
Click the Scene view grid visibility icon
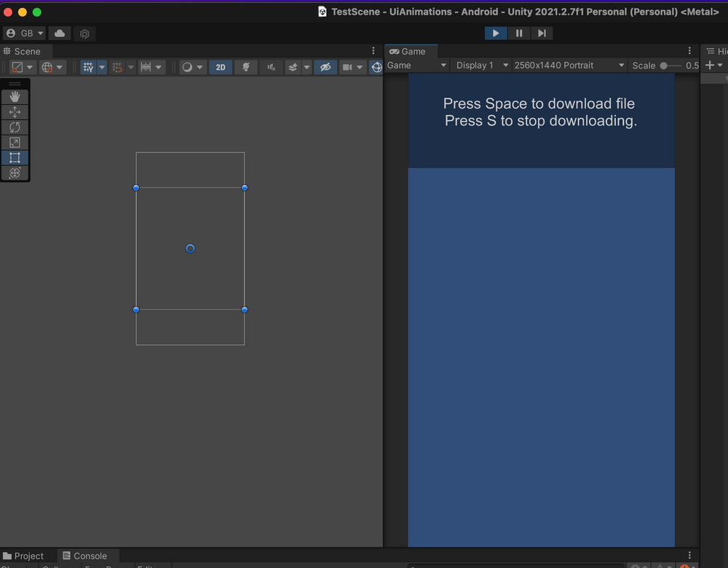(x=85, y=67)
